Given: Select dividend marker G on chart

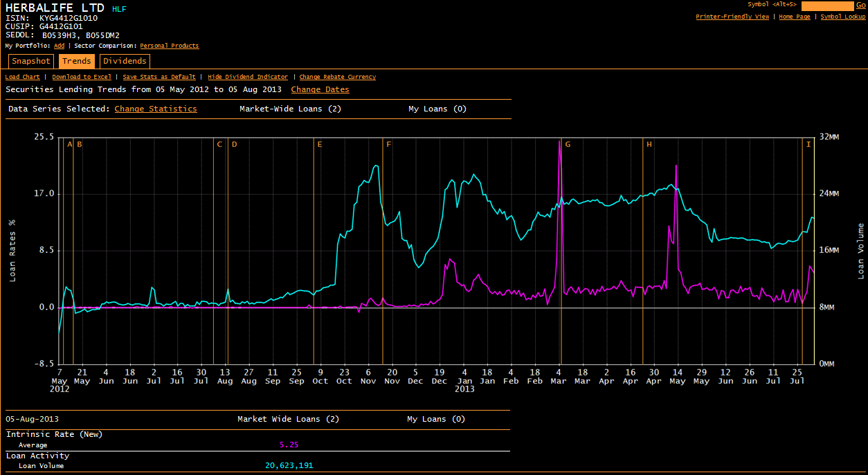Looking at the screenshot, I should point(568,144).
